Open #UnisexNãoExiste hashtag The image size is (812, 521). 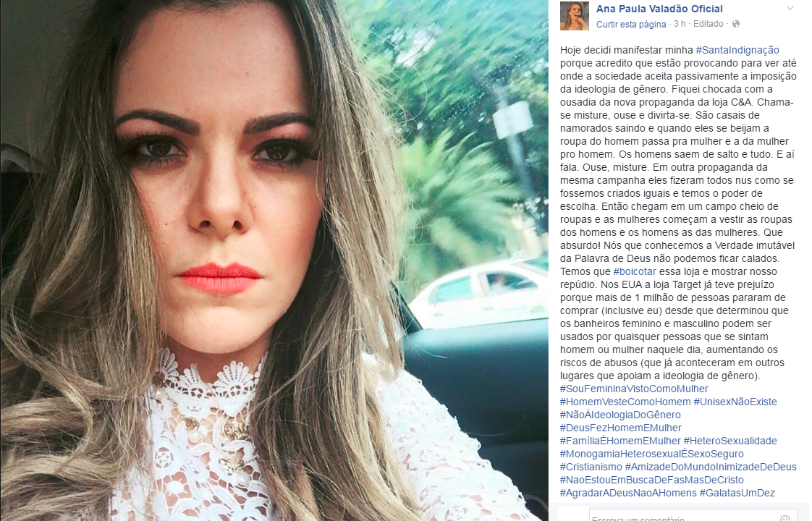coord(735,402)
